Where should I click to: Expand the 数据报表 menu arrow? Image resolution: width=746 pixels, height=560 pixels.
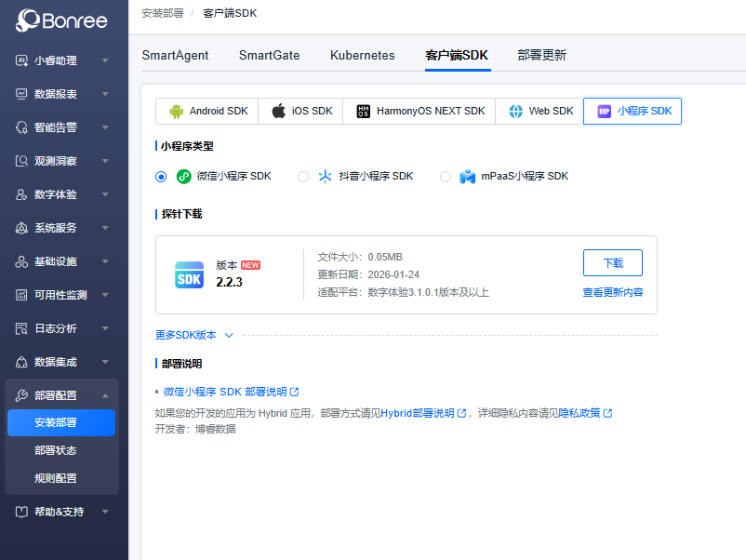[x=105, y=94]
